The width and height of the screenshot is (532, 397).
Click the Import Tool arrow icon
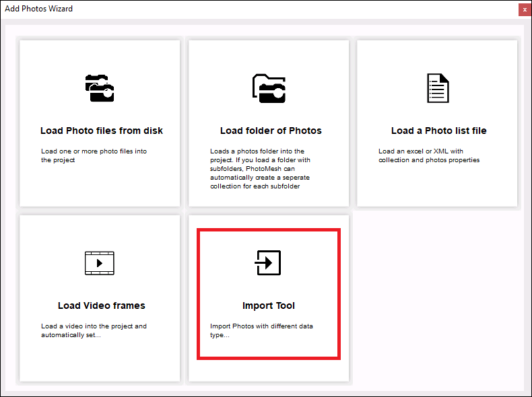point(268,262)
